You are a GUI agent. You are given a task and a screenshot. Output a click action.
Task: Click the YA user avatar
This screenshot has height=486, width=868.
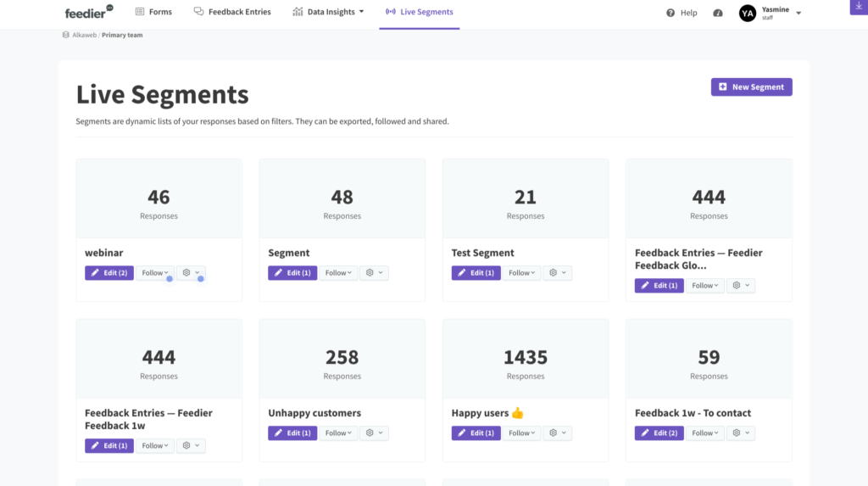[x=748, y=13]
